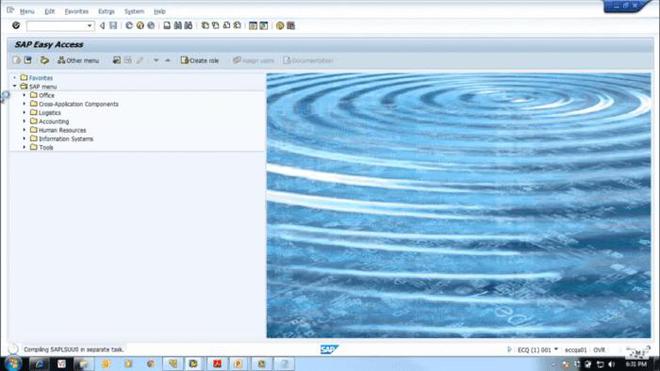
Task: Open the Extras menu
Action: coord(106,11)
